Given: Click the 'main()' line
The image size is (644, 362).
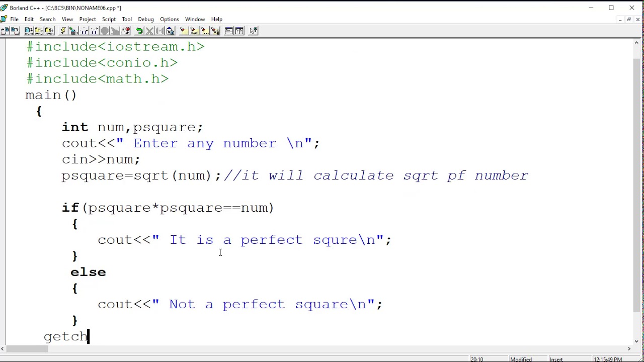Looking at the screenshot, I should 51,95.
